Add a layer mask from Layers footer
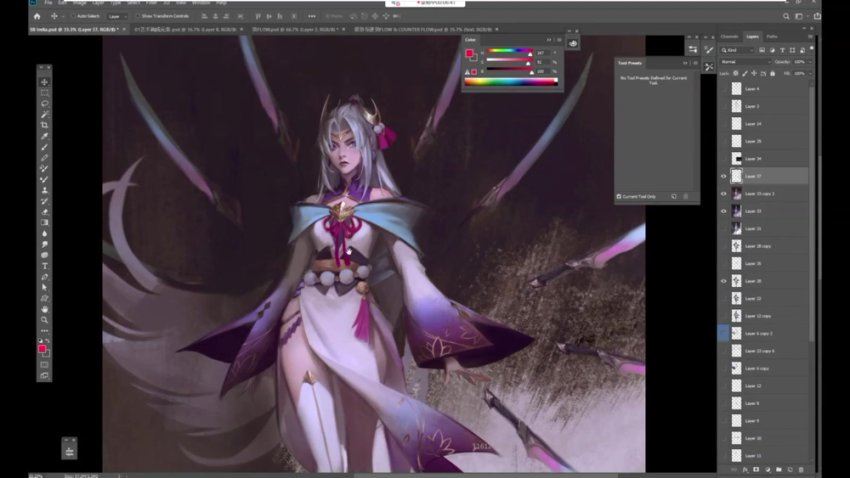 pyautogui.click(x=756, y=469)
